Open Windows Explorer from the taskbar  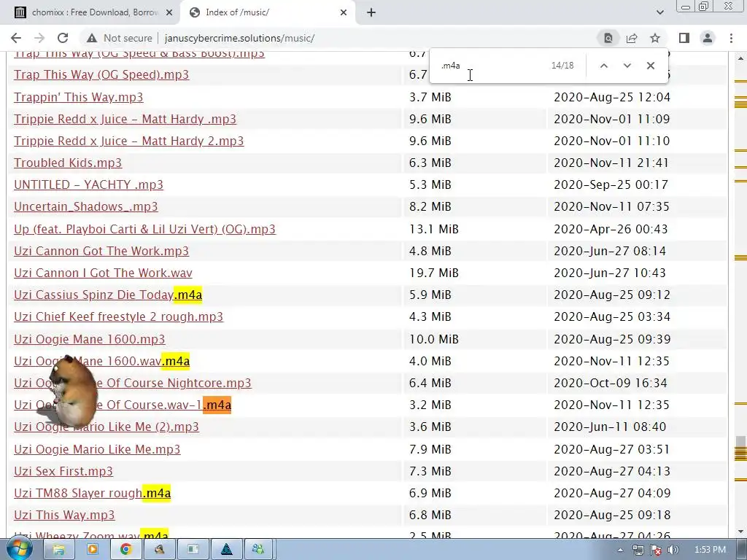(x=58, y=550)
